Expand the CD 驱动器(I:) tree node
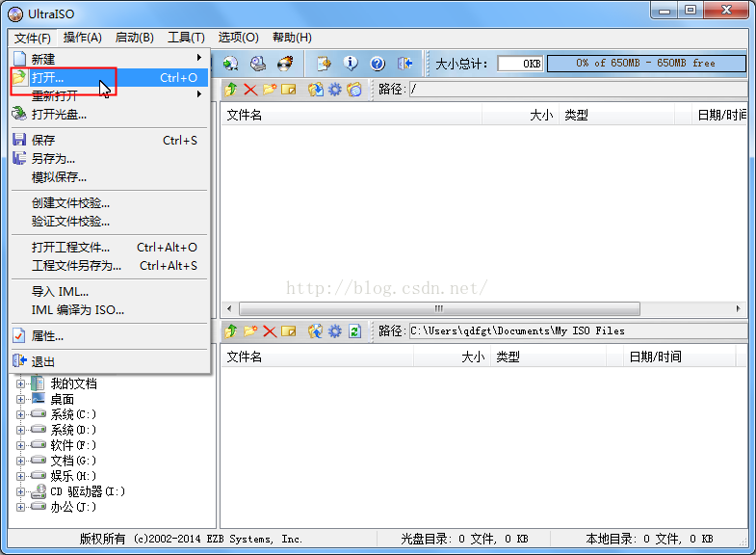The height and width of the screenshot is (555, 756). (21, 491)
